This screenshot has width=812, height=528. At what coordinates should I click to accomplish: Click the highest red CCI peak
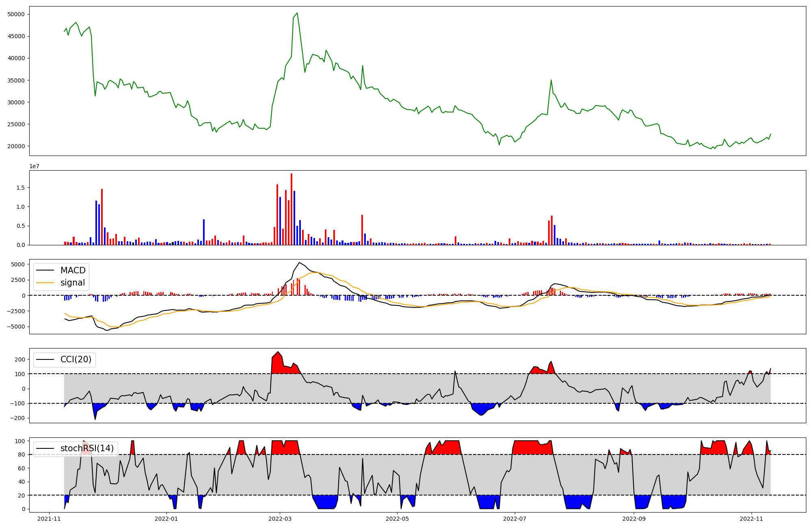[278, 352]
